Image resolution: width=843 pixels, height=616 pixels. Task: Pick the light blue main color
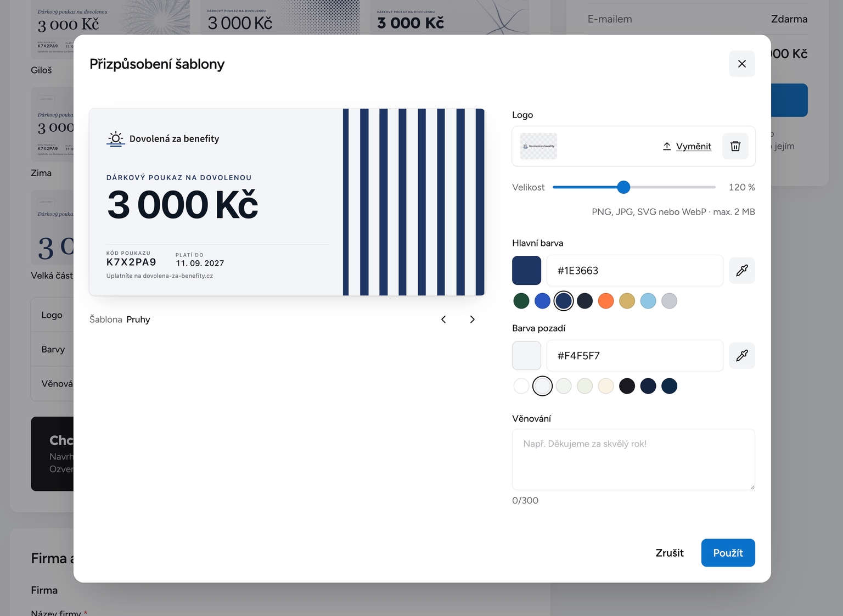point(648,301)
